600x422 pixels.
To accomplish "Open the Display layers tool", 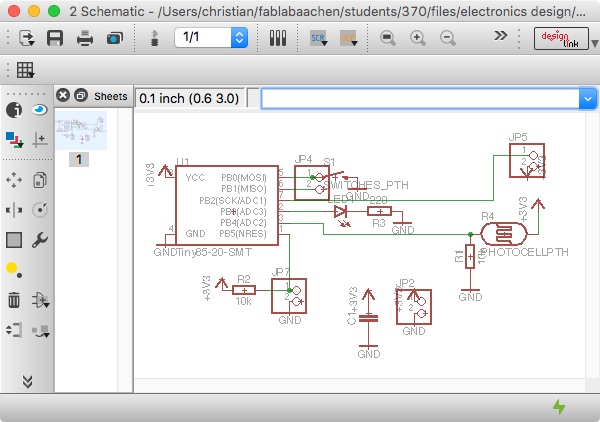I will (14, 140).
